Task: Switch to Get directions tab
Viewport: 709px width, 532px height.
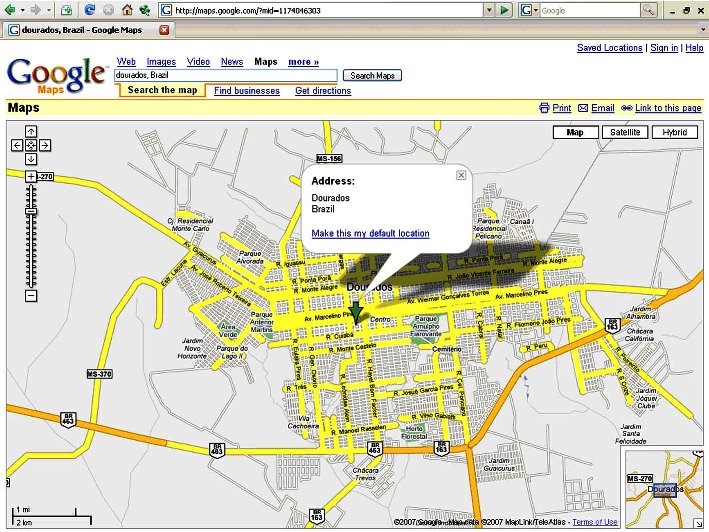Action: pos(323,91)
